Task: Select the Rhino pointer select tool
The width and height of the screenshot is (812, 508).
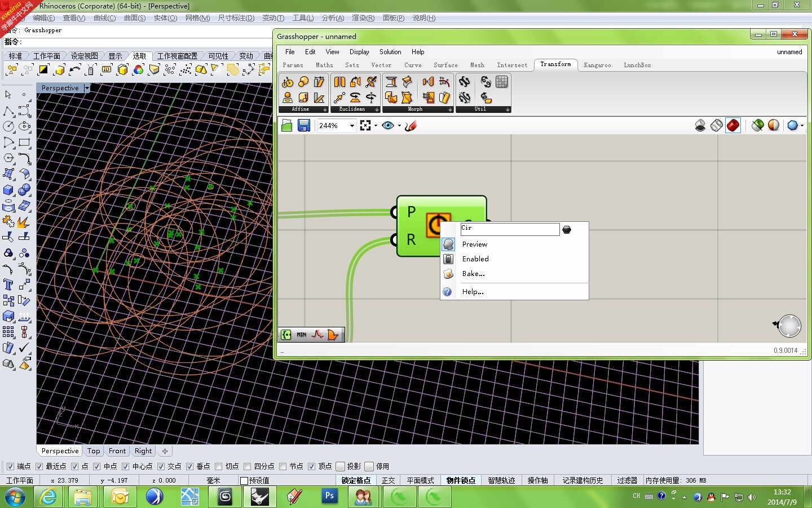Action: pos(8,95)
